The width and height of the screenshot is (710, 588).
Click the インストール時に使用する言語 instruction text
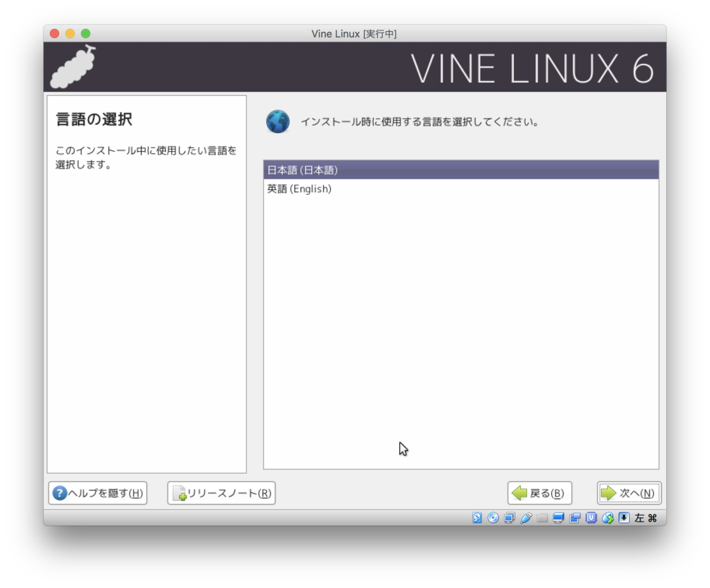(419, 122)
